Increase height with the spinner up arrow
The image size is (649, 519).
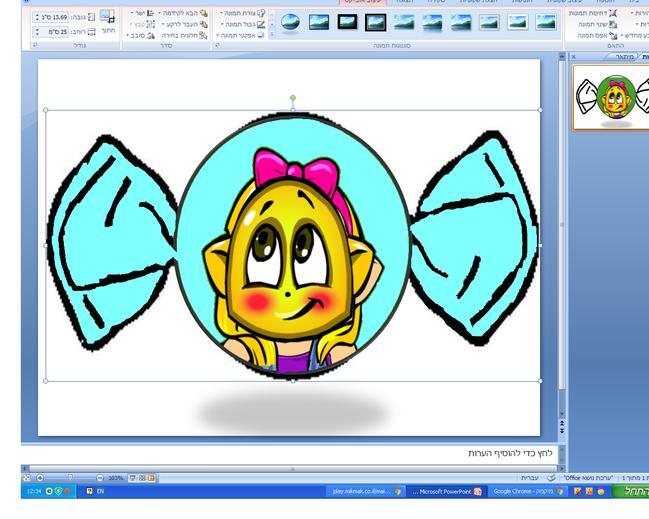coord(37,15)
